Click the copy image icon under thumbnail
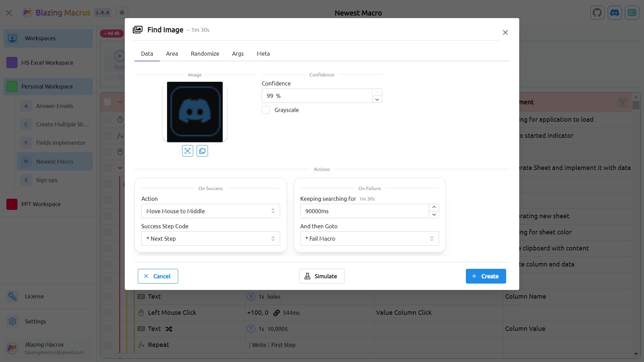Image resolution: width=644 pixels, height=362 pixels. click(x=202, y=151)
